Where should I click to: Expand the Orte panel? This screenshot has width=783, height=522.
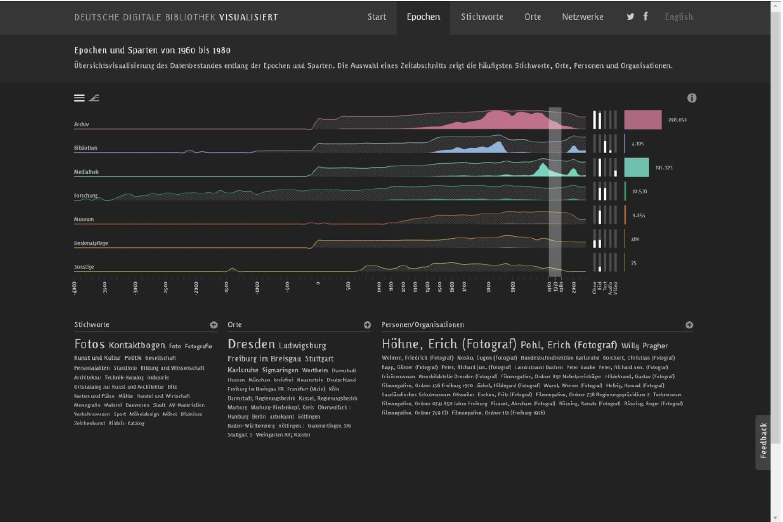pos(367,325)
